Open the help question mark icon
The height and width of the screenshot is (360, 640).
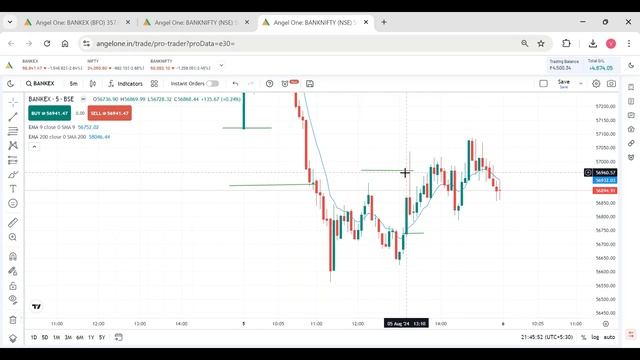(x=269, y=84)
